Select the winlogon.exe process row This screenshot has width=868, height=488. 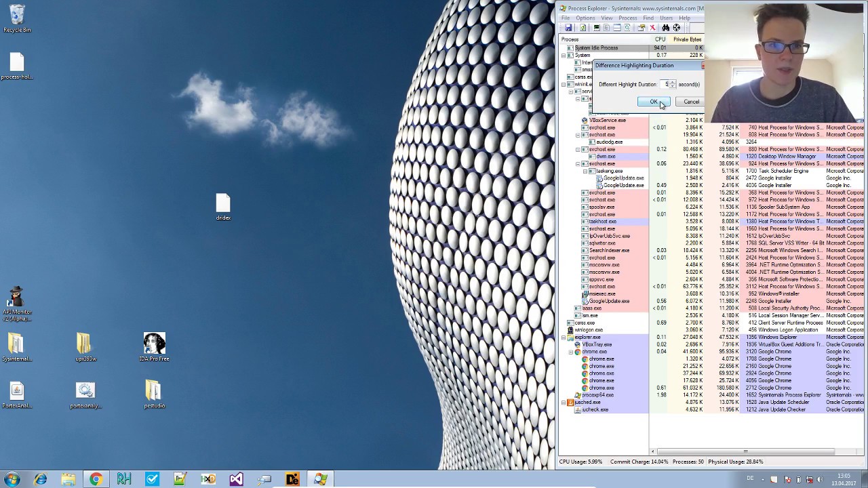(712, 330)
